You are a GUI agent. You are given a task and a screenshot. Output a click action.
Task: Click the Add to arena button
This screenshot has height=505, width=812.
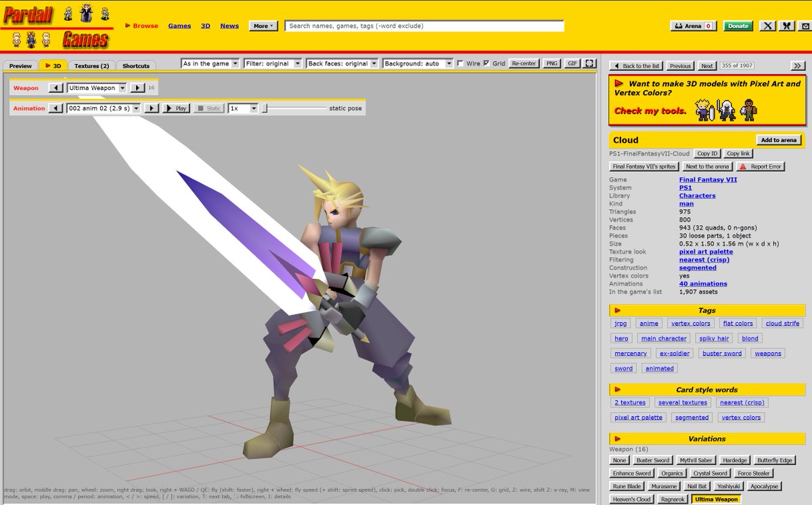coord(779,140)
